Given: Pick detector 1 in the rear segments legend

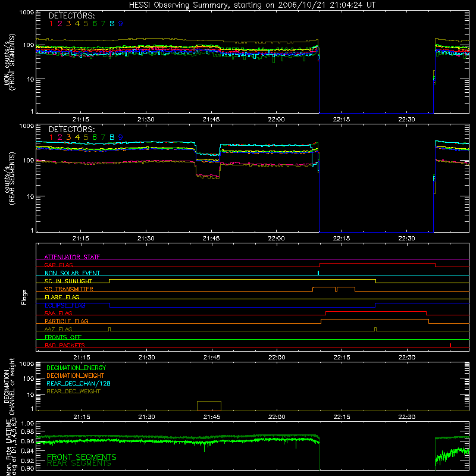Looking at the screenshot, I should coord(51,137).
